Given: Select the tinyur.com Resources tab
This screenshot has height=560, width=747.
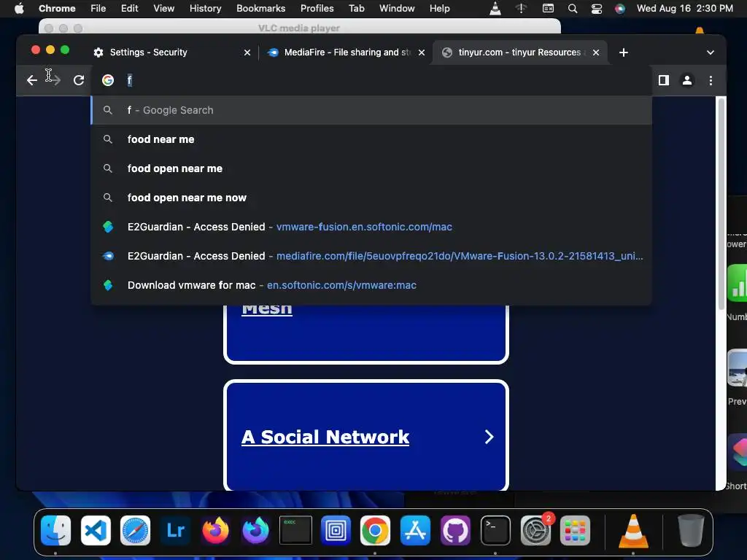Looking at the screenshot, I should click(x=520, y=52).
